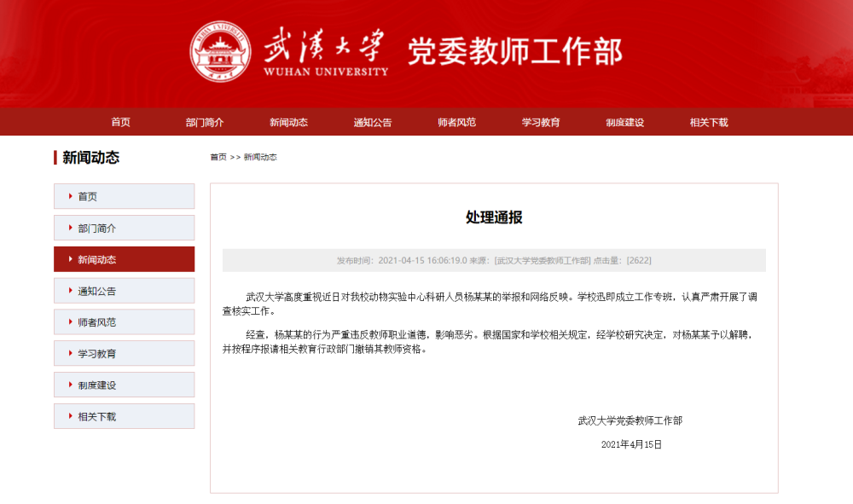Click the 武汉大学 calligraphy wordmark in header
853x504 pixels.
pos(325,45)
